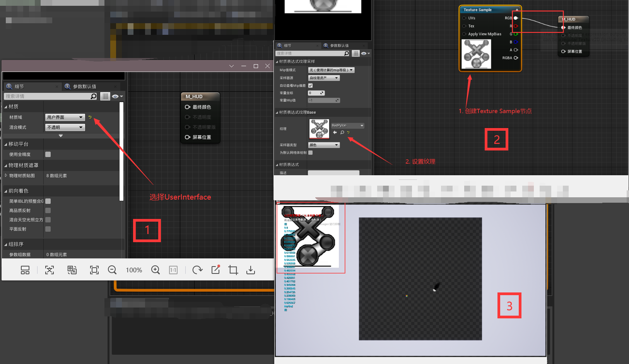The height and width of the screenshot is (364, 629).
Task: Click the 100% zoom level label
Action: pyautogui.click(x=134, y=270)
